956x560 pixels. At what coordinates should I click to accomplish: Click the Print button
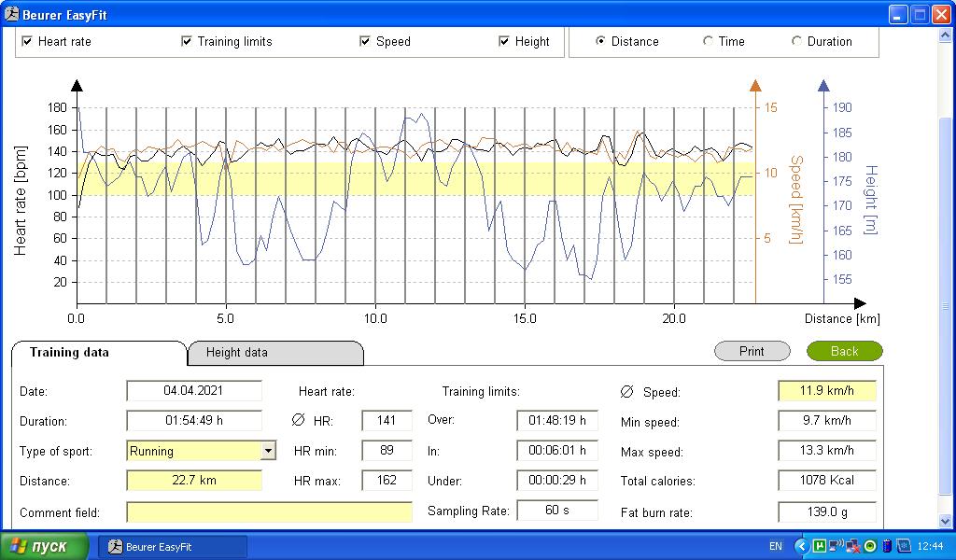coord(752,351)
